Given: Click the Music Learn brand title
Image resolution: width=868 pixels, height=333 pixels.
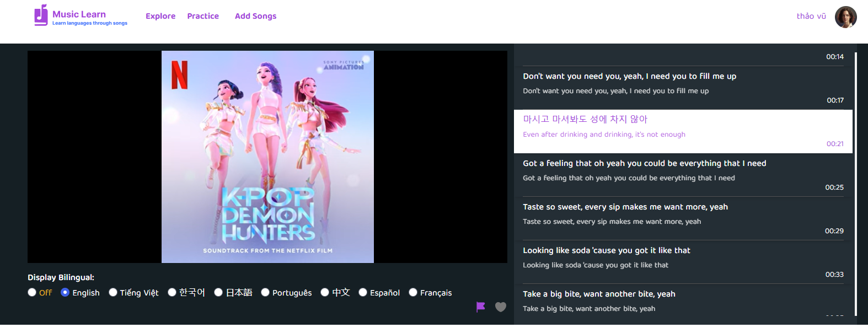Looking at the screenshot, I should 79,14.
